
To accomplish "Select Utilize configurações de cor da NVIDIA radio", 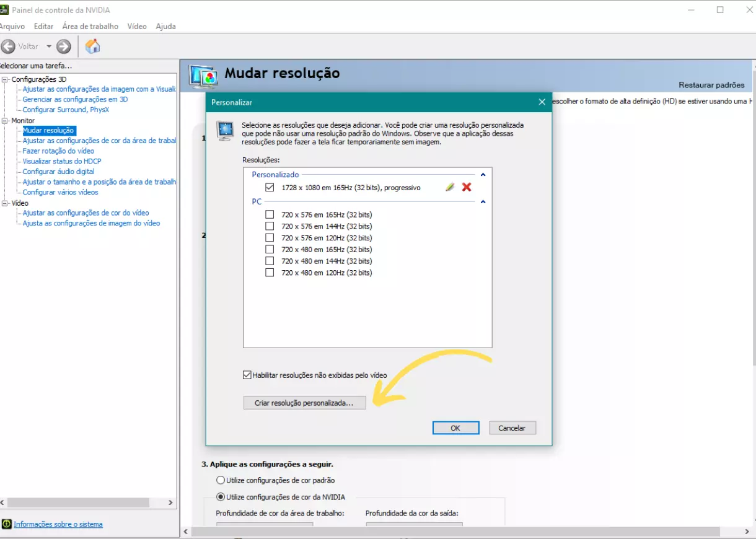I will 220,497.
